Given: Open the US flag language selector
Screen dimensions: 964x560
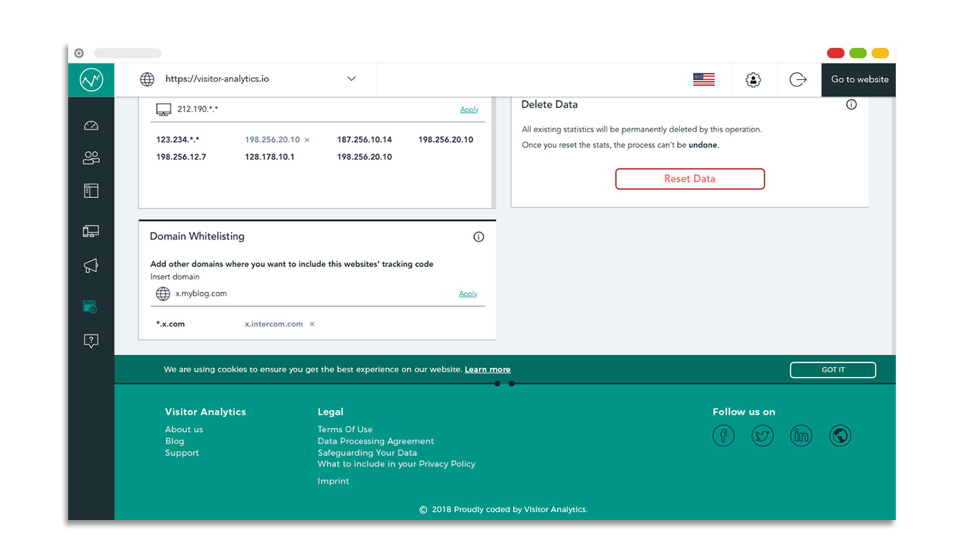Looking at the screenshot, I should coord(704,80).
